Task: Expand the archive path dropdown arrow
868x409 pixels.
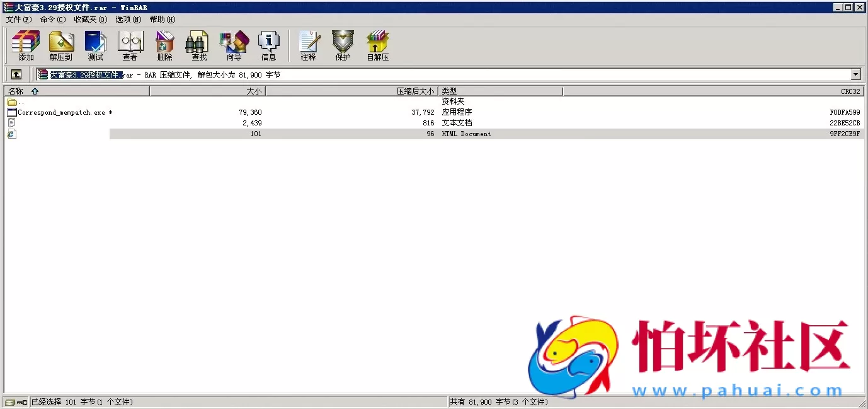Action: [x=855, y=74]
